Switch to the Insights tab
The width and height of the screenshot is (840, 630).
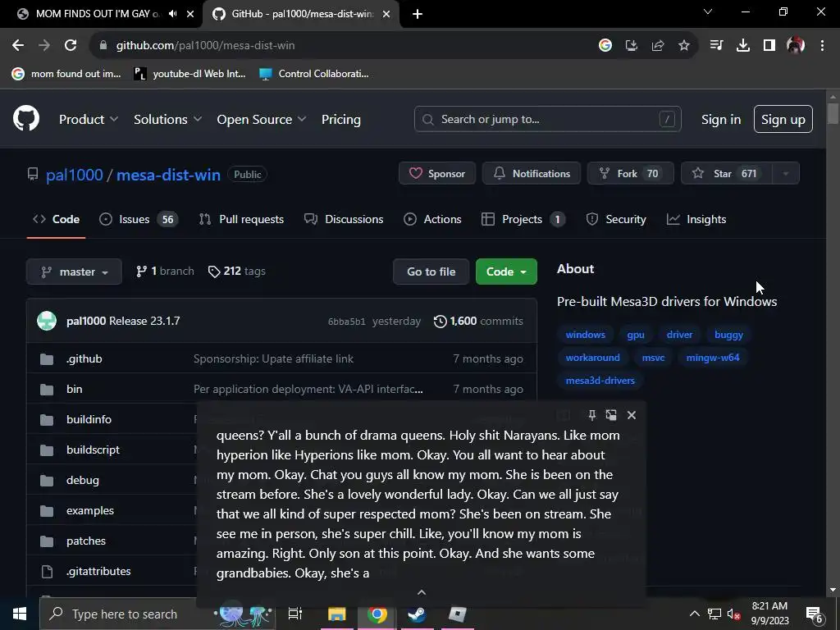(696, 219)
